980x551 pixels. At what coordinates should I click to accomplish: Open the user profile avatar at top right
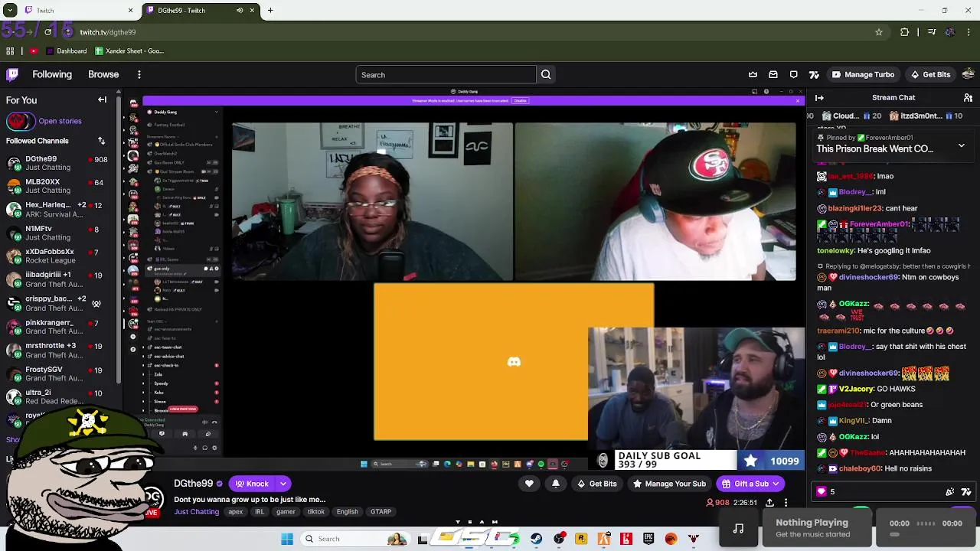[968, 75]
